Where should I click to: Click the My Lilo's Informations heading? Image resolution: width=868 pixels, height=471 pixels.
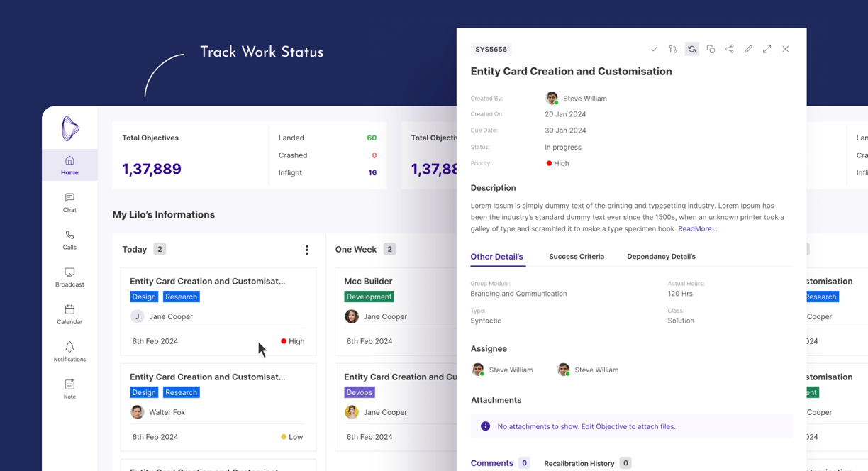pos(164,214)
